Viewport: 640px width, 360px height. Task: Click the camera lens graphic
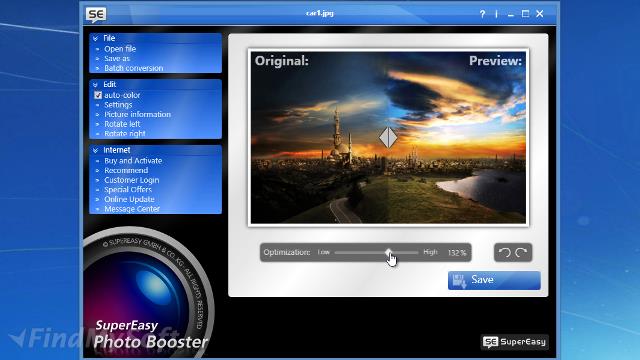point(148,292)
